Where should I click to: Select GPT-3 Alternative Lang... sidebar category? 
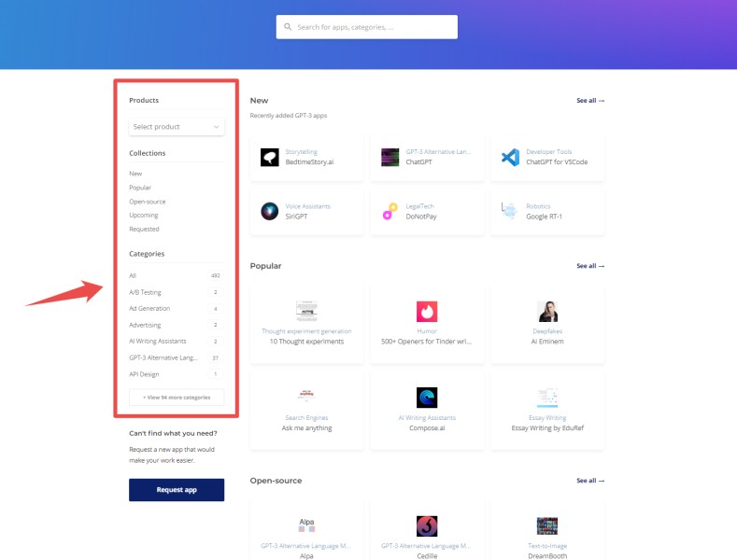pos(177,357)
